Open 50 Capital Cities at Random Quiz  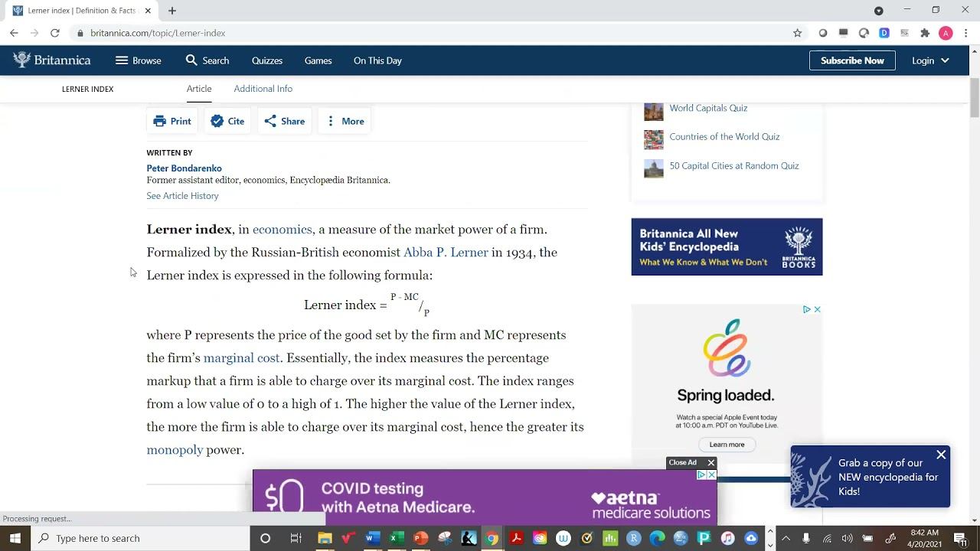click(734, 166)
